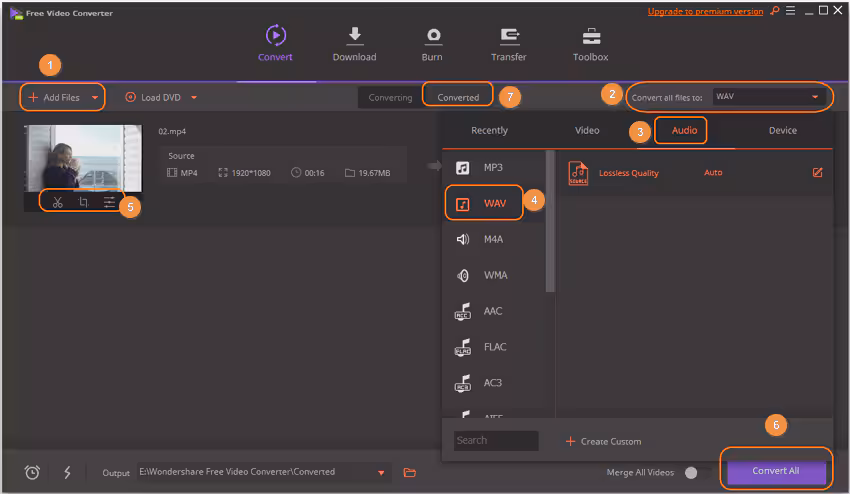The width and height of the screenshot is (850, 494).
Task: Open the crop tool icon
Action: (83, 202)
